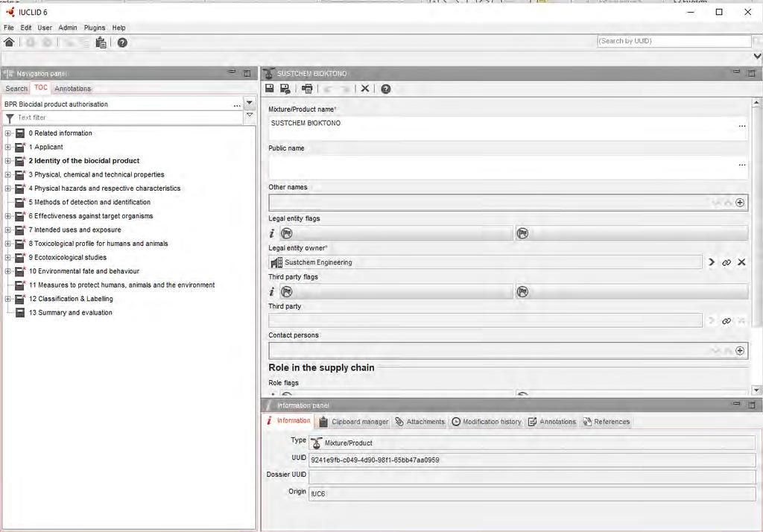Click the first Legal entity flags icon
Image resolution: width=763 pixels, height=532 pixels.
(x=287, y=233)
